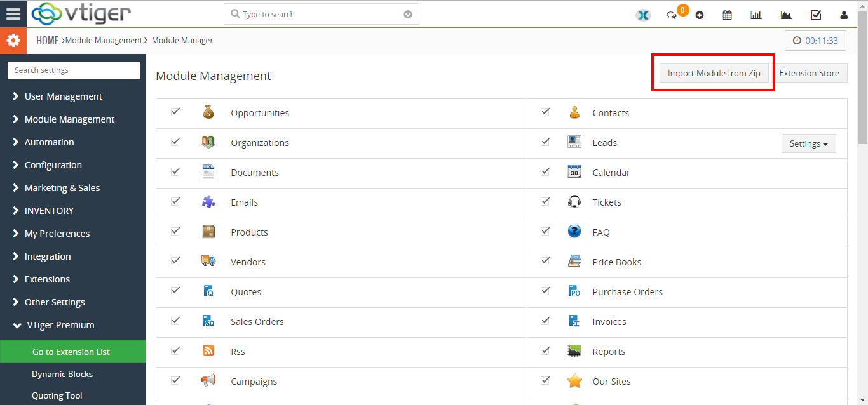Click the Our Sites star icon

point(574,381)
